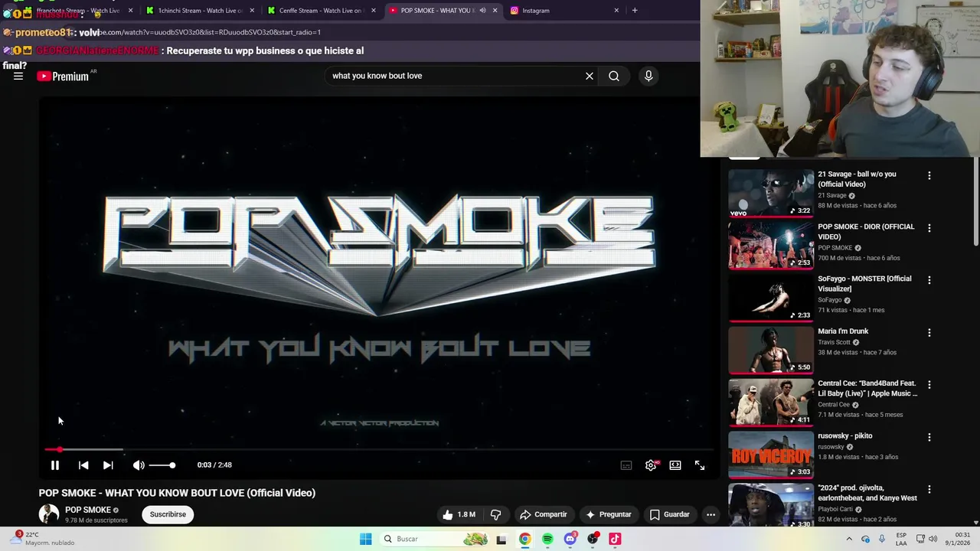Open the rusowsky pikito video title
This screenshot has height=551, width=980.
(845, 436)
